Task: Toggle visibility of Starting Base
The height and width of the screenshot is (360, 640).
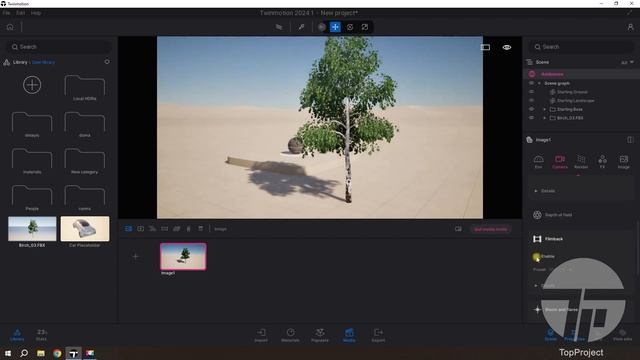Action: (x=531, y=109)
